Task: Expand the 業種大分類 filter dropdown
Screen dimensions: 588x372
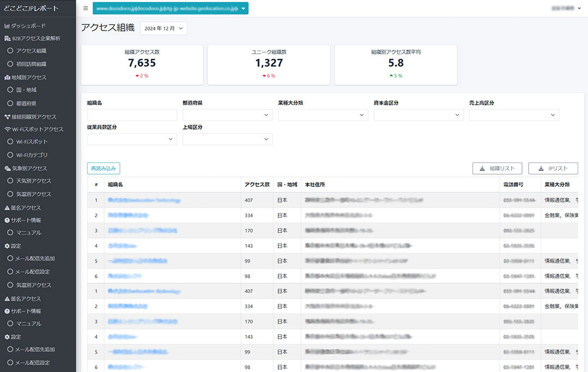Action: (x=323, y=115)
